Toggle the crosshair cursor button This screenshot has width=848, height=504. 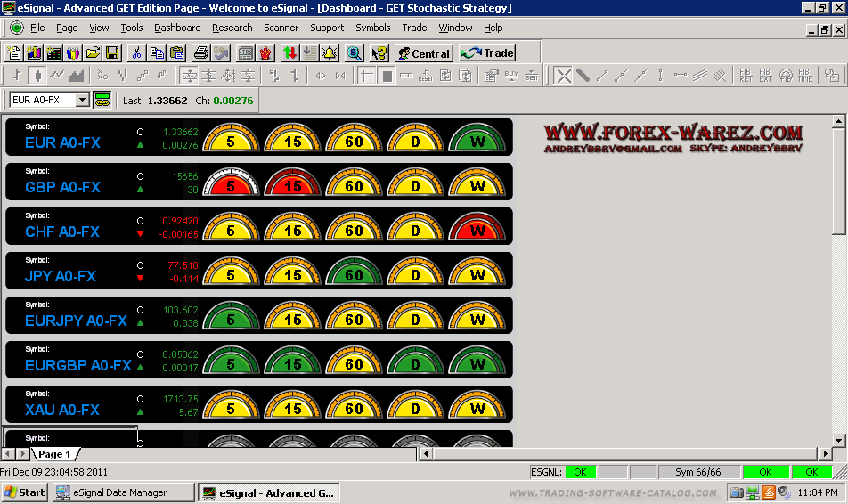pos(368,76)
